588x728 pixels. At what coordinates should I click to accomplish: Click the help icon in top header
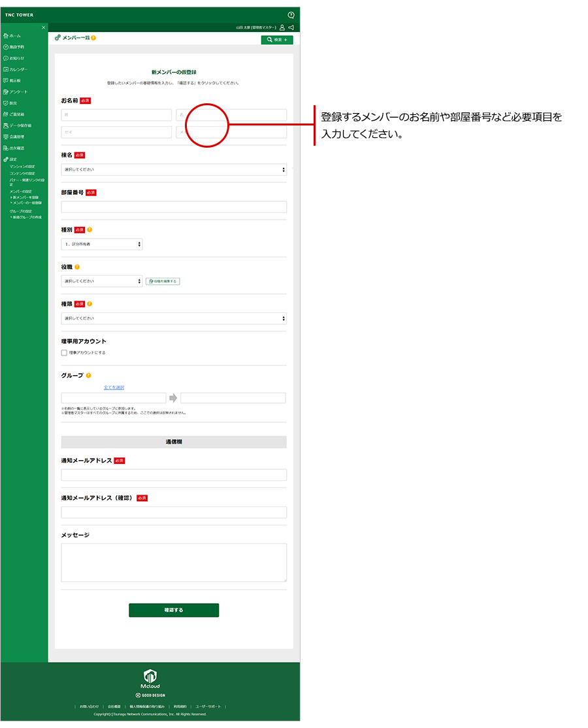click(291, 14)
